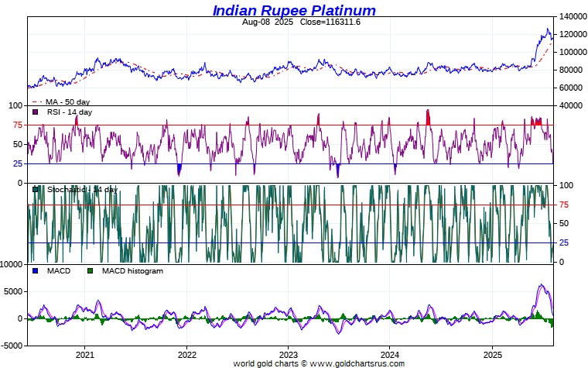
Task: Click the 40000 price axis label
Action: coord(571,106)
